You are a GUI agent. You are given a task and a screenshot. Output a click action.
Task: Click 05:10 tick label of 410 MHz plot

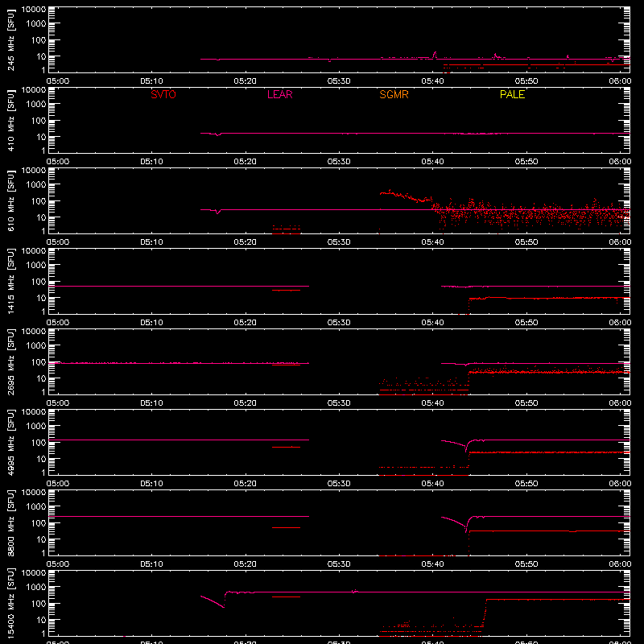coord(151,162)
